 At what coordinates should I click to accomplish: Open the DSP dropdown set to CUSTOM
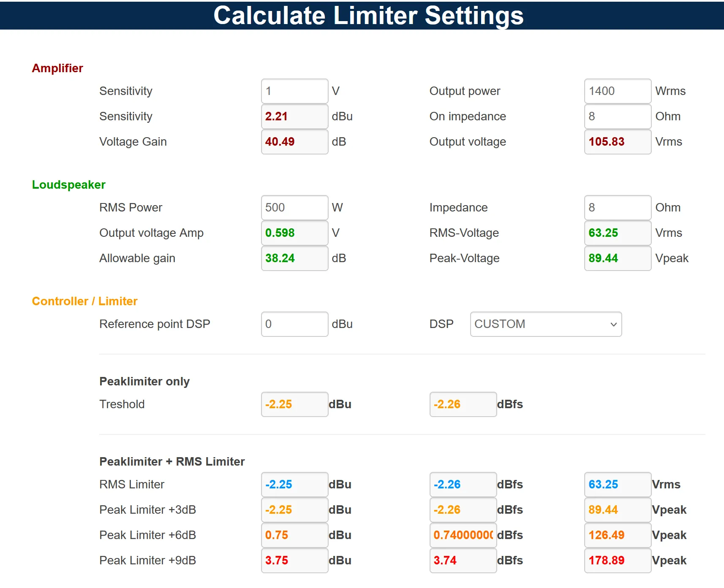(x=546, y=324)
